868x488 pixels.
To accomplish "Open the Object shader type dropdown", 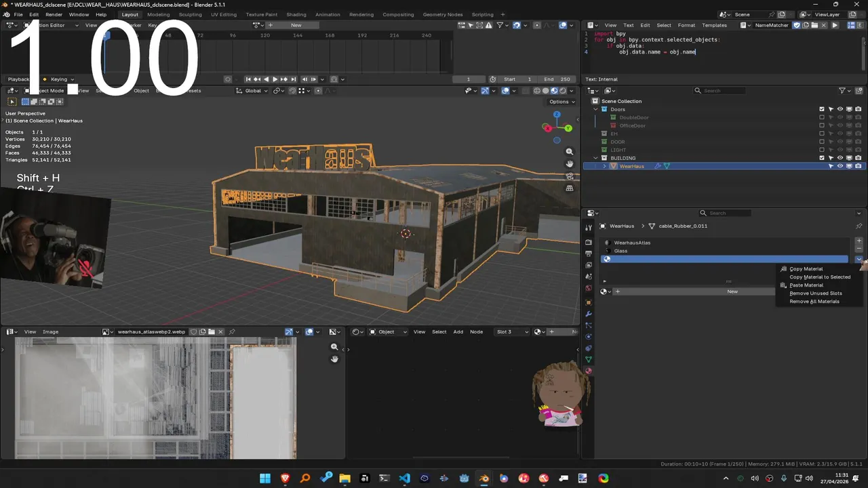I will coord(388,331).
